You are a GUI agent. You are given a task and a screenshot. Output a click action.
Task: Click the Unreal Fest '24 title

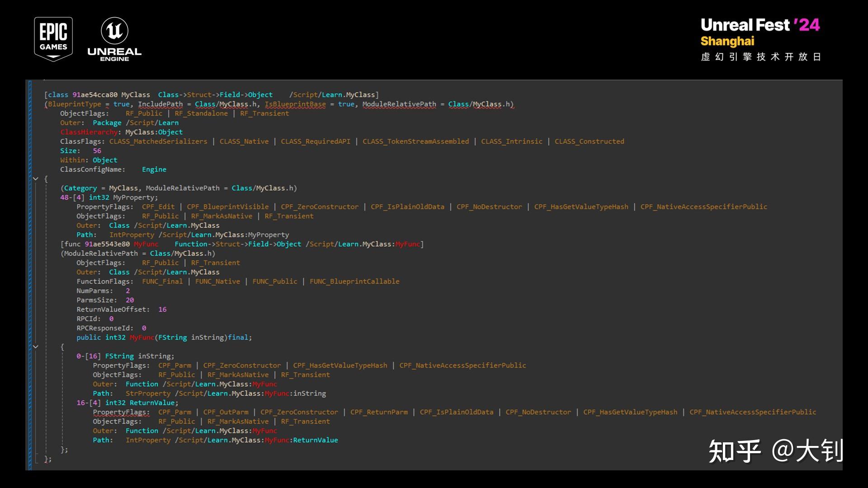pos(759,25)
